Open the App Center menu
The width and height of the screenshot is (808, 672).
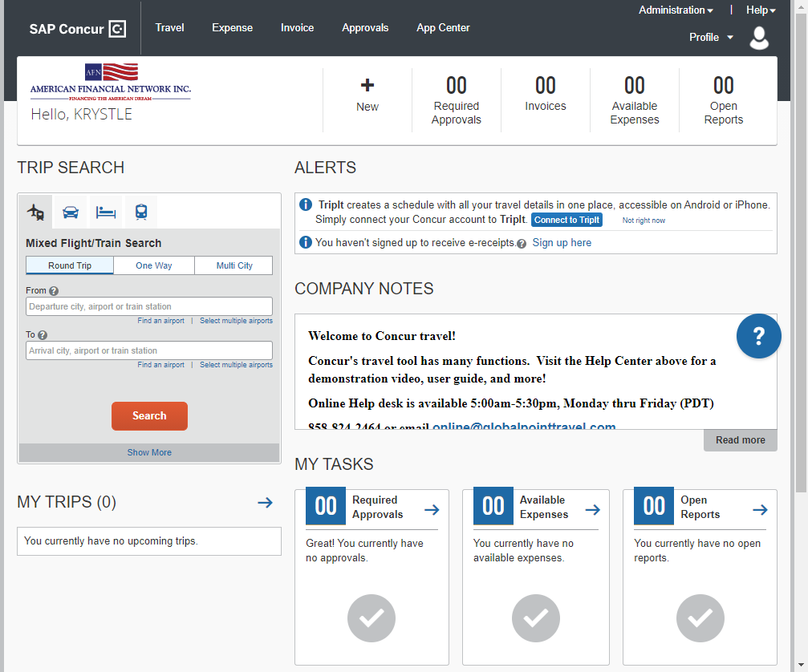(443, 28)
